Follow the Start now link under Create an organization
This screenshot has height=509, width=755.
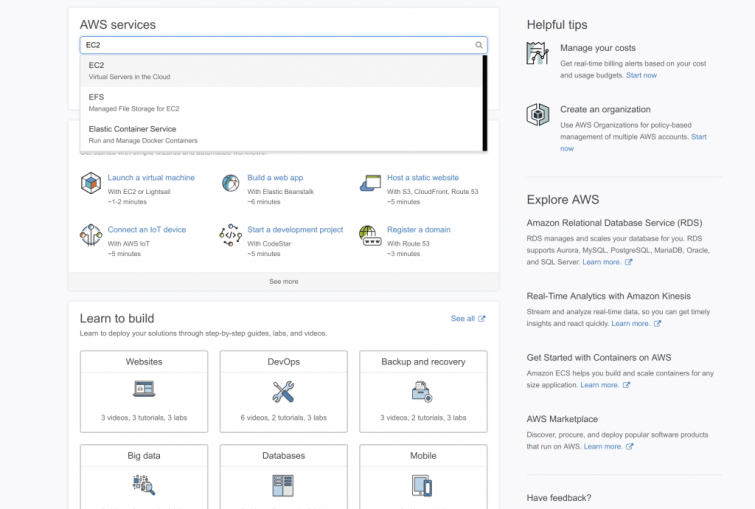(699, 137)
